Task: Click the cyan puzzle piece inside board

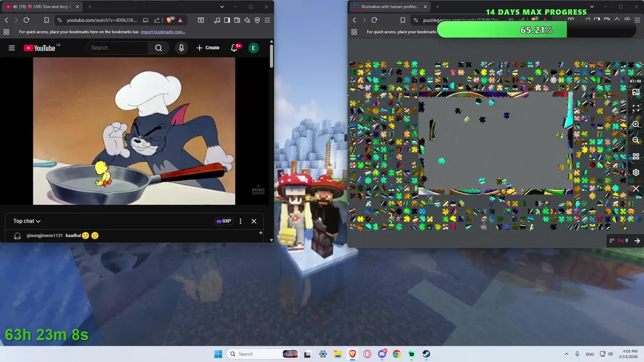Action: 441,161
